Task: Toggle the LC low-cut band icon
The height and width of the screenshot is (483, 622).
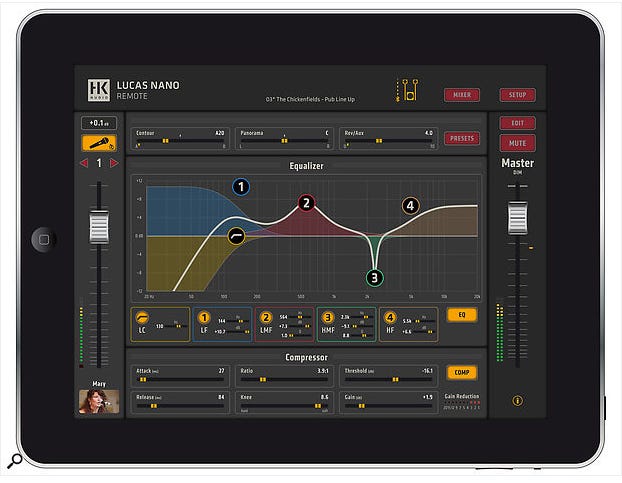Action: [x=142, y=317]
